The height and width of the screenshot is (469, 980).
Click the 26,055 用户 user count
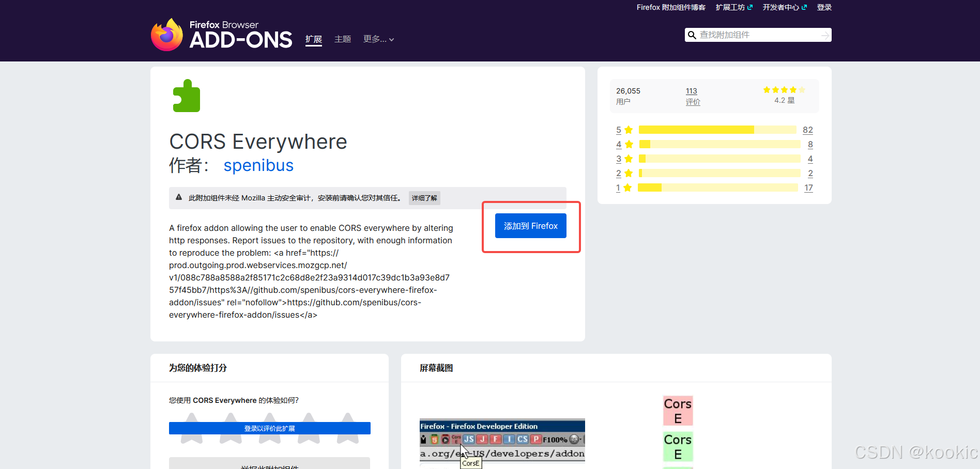628,96
